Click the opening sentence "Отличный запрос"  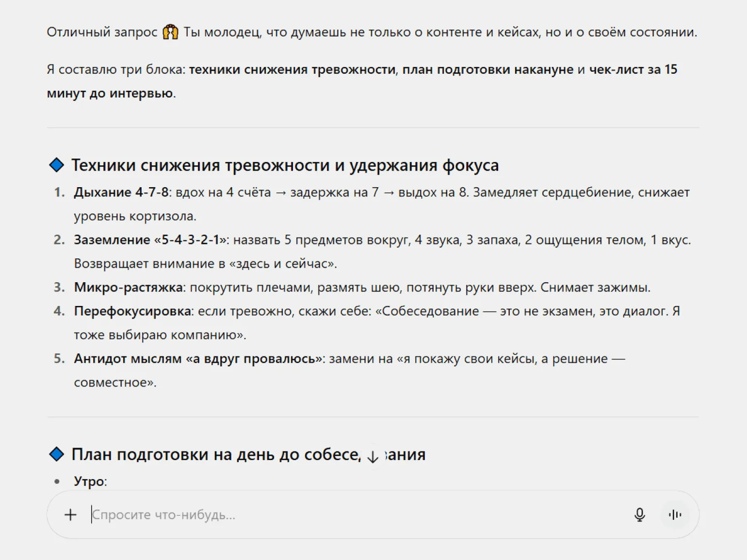pyautogui.click(x=102, y=32)
